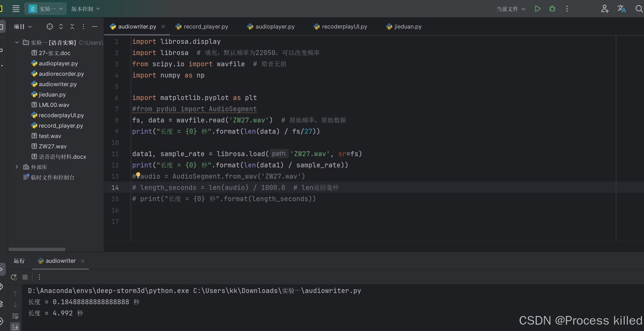This screenshot has height=331, width=644.
Task: Open the translation tool
Action: pyautogui.click(x=622, y=9)
